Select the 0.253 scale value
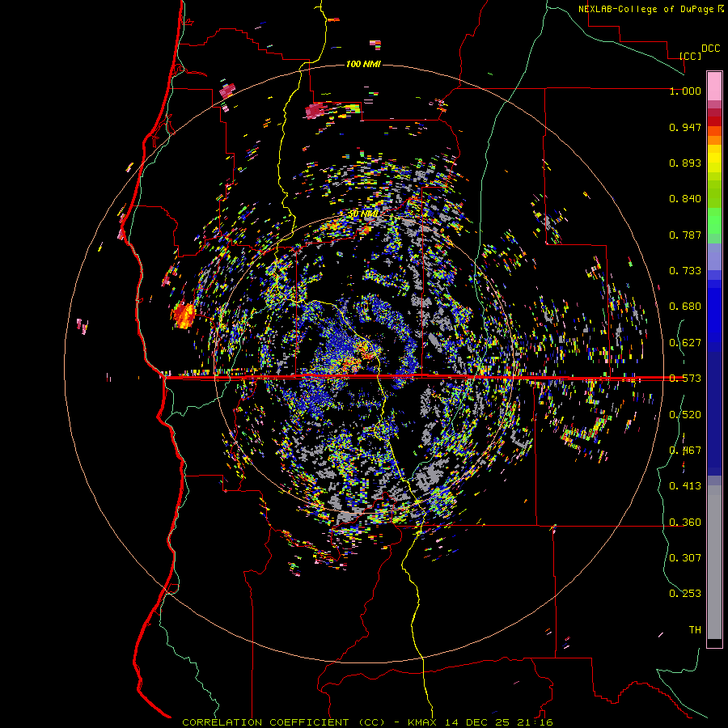The image size is (728, 728). point(685,594)
